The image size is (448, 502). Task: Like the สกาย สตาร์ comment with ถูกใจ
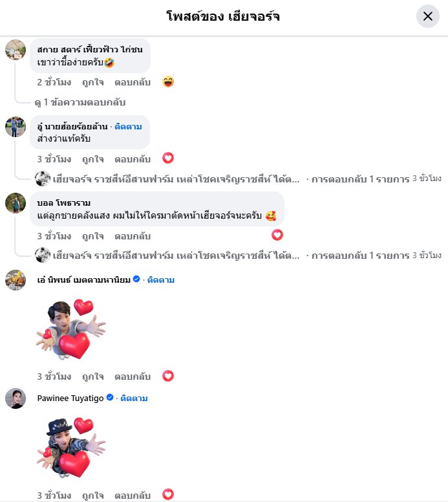(93, 82)
